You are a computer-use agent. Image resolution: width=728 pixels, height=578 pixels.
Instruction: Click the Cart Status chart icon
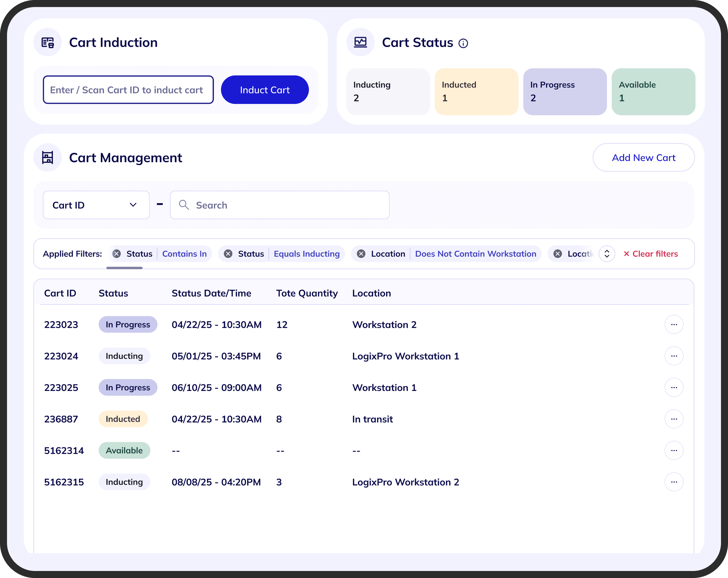coord(360,42)
